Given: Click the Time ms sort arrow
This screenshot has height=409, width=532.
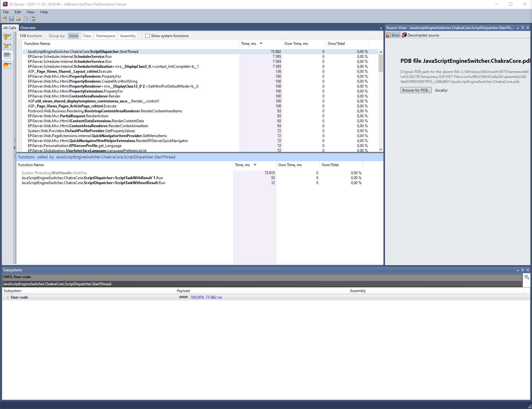Looking at the screenshot, I should 261,43.
